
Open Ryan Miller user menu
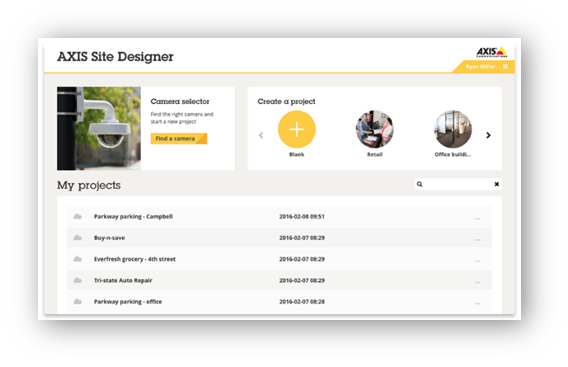[480, 67]
